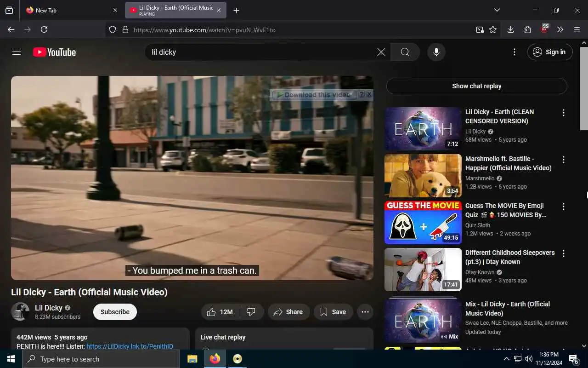Toggle picture-in-picture from address bar
The width and height of the screenshot is (588, 368).
[x=480, y=29]
